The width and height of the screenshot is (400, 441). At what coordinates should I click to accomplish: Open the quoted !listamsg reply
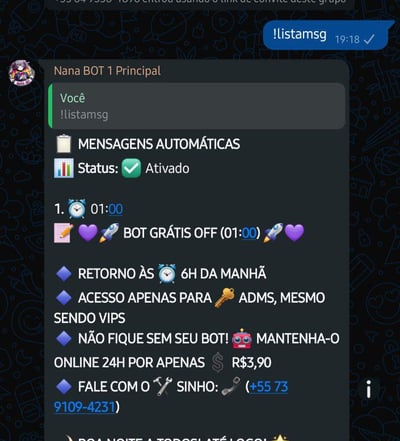click(197, 106)
